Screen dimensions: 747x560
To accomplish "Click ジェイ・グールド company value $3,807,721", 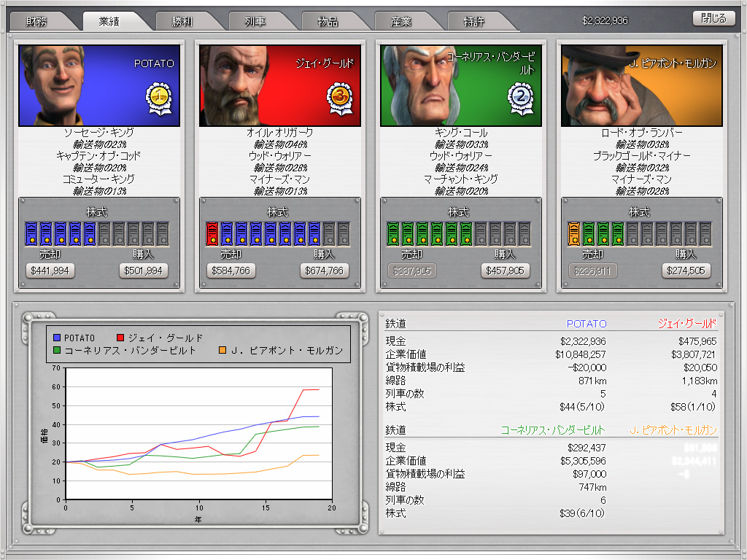I will tap(694, 355).
